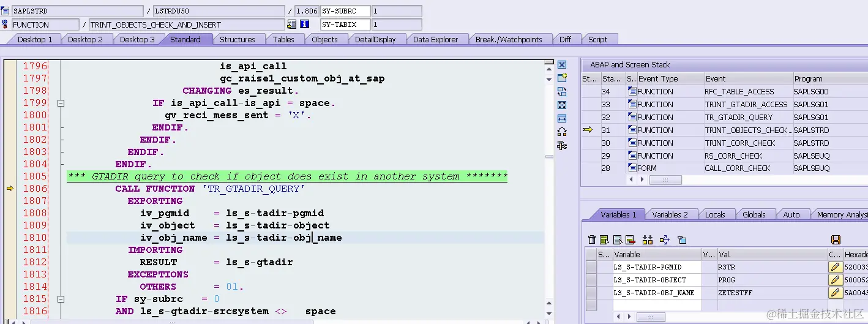Screen dimensions: 868x324
Task: Switch to the Data Explorer tab
Action: point(435,39)
